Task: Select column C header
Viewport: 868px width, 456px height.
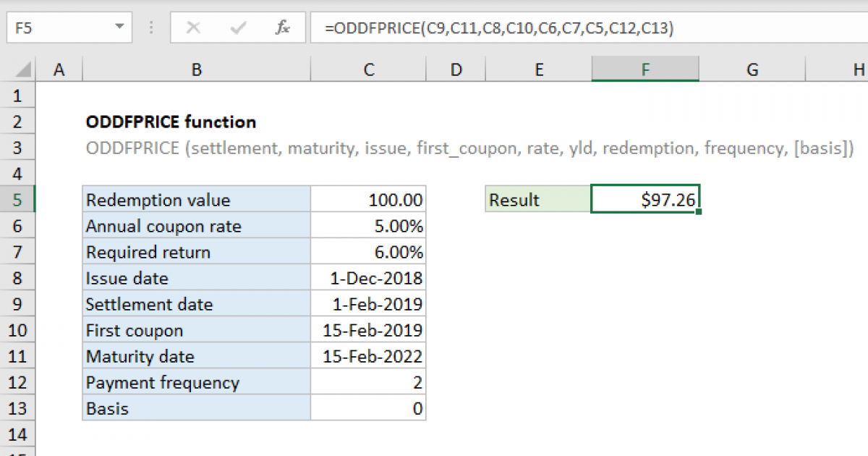Action: (x=369, y=69)
